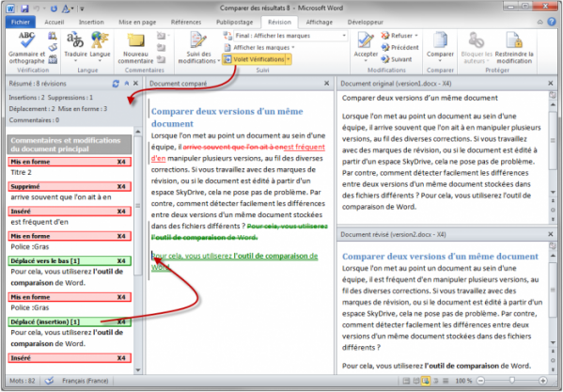Insert a Nouveau commentaire

coord(135,48)
